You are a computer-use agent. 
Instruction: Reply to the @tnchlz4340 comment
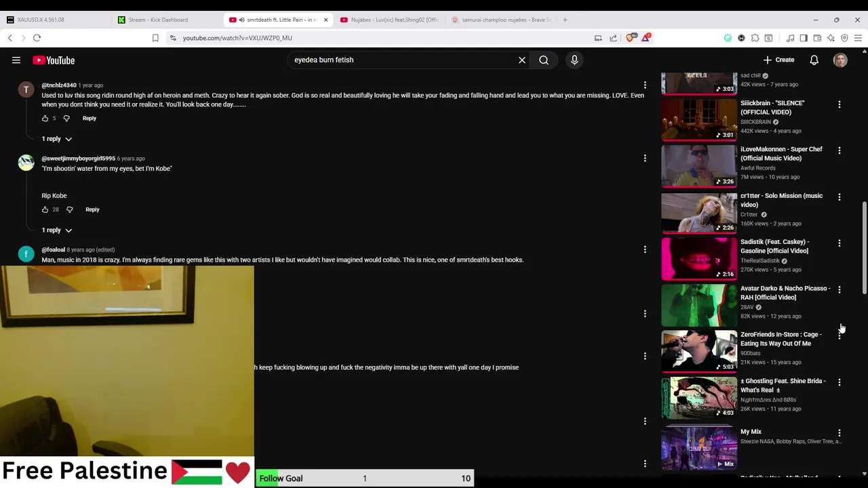[90, 119]
